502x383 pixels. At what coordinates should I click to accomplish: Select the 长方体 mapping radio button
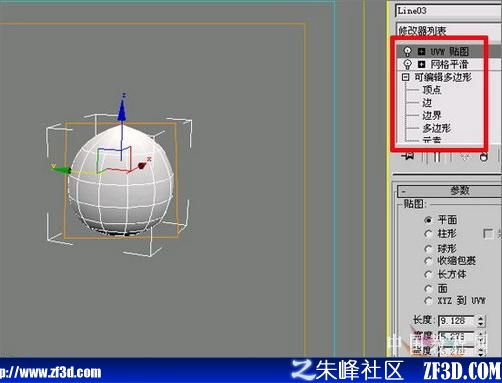(428, 274)
